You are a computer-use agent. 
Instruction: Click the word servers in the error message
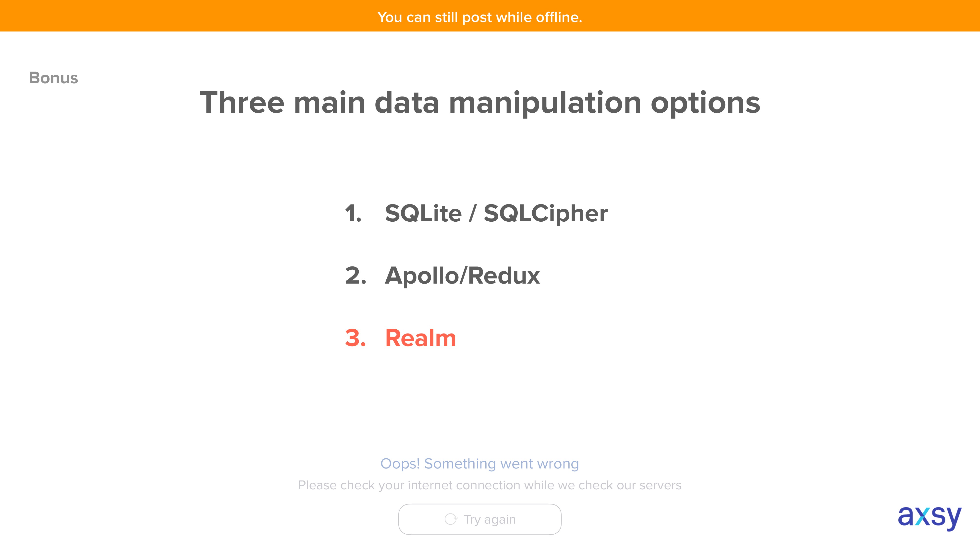click(661, 486)
